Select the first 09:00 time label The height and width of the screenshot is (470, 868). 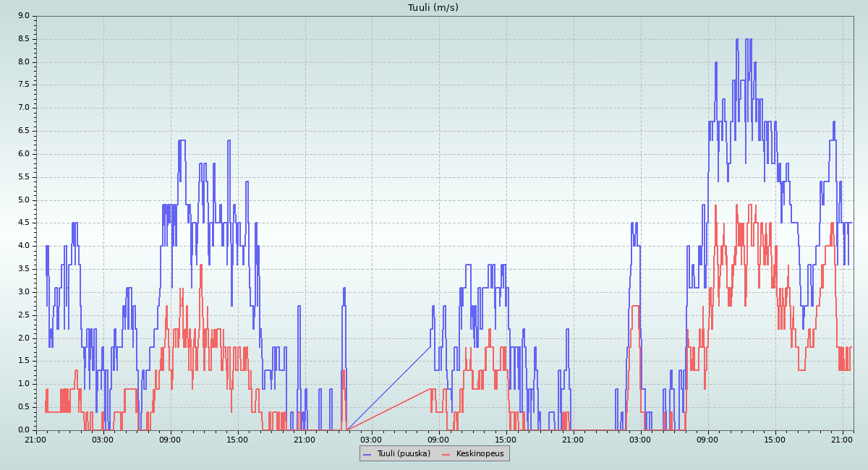click(170, 440)
